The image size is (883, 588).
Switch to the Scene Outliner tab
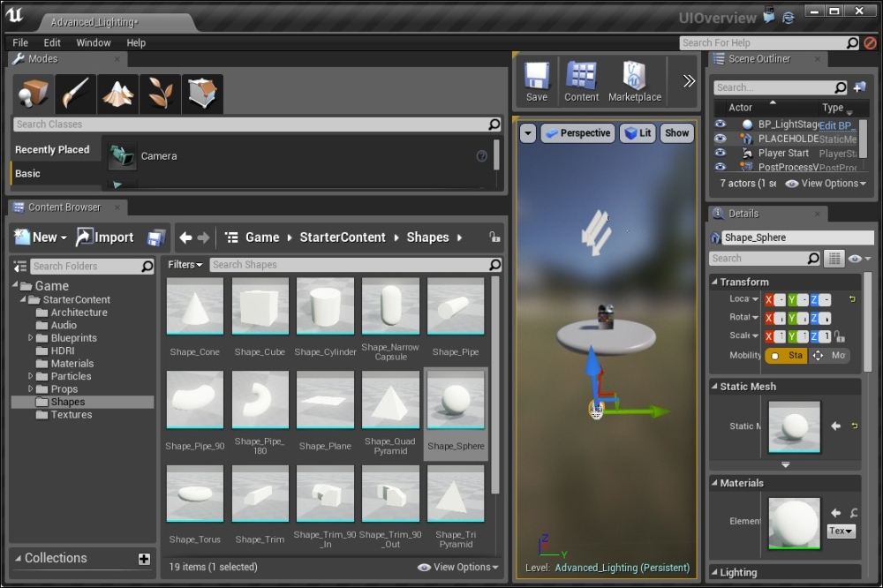click(x=758, y=59)
